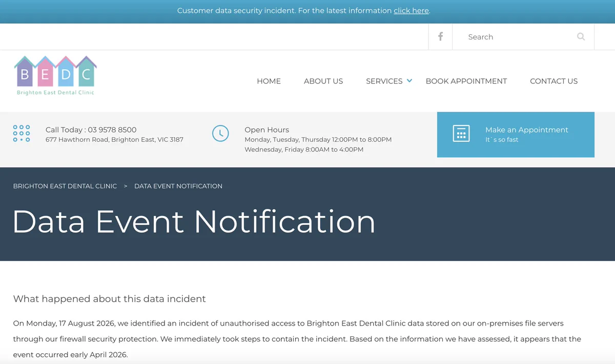This screenshot has height=364, width=615.
Task: Expand the Services dropdown chevron
Action: [x=409, y=81]
